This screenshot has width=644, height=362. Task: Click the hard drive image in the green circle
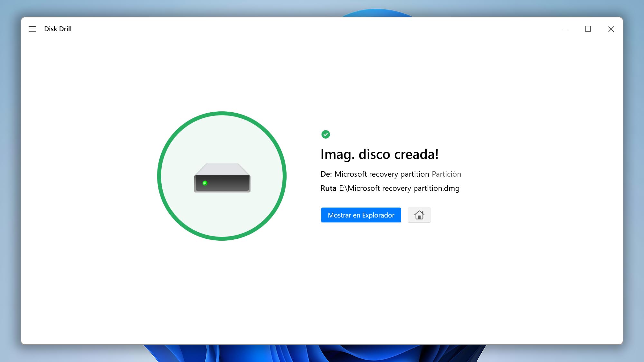(222, 178)
